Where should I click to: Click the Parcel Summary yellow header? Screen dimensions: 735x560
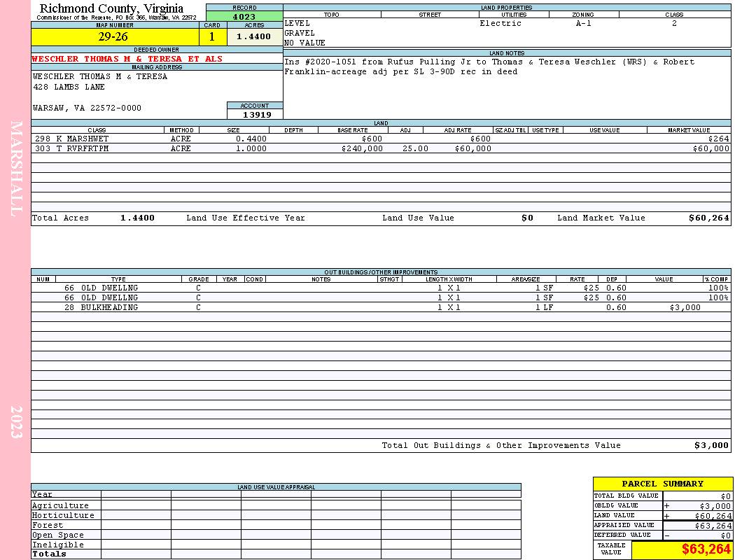point(662,484)
